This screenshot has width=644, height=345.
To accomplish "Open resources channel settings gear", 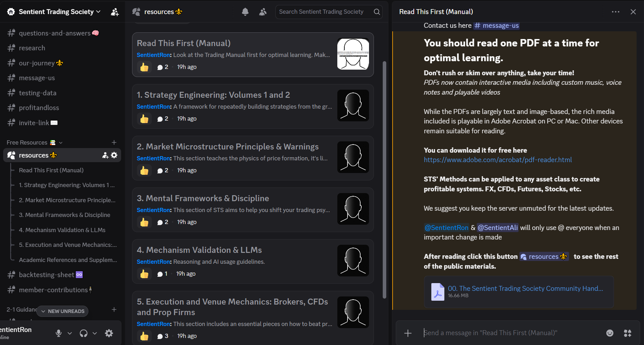I will tap(114, 155).
